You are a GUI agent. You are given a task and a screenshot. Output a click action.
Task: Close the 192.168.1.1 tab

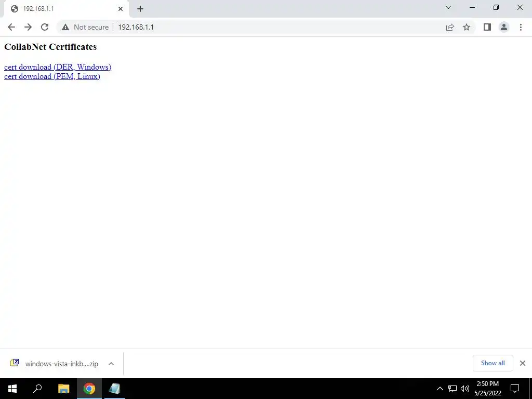pos(121,9)
